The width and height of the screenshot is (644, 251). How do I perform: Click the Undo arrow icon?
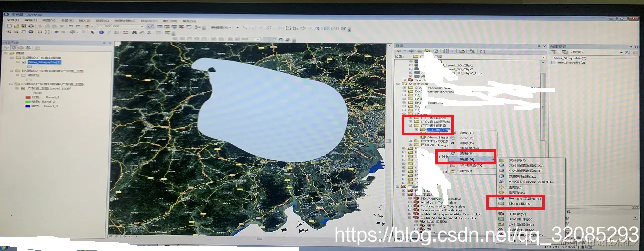tap(71, 26)
